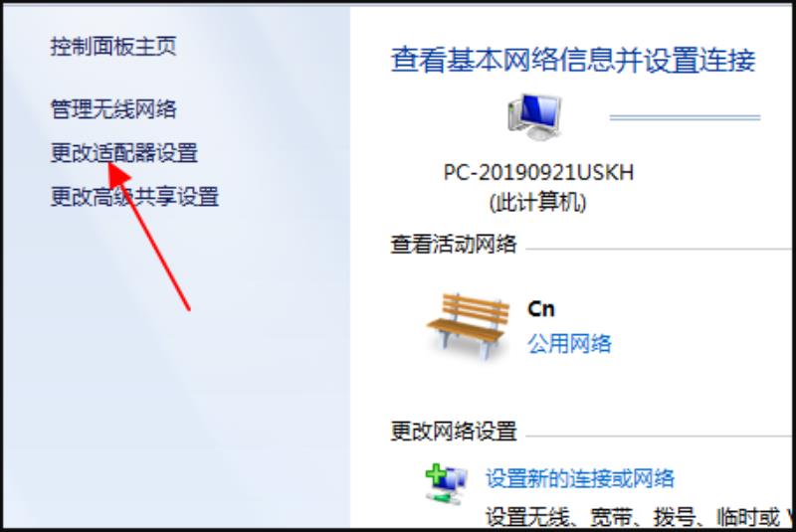Click the computer monitor icon

point(535,116)
